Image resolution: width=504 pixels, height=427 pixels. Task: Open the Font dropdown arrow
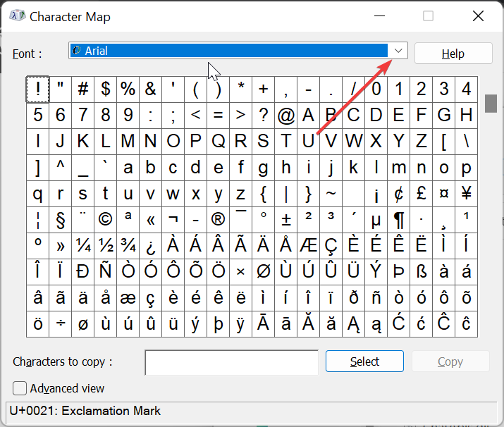click(x=398, y=51)
